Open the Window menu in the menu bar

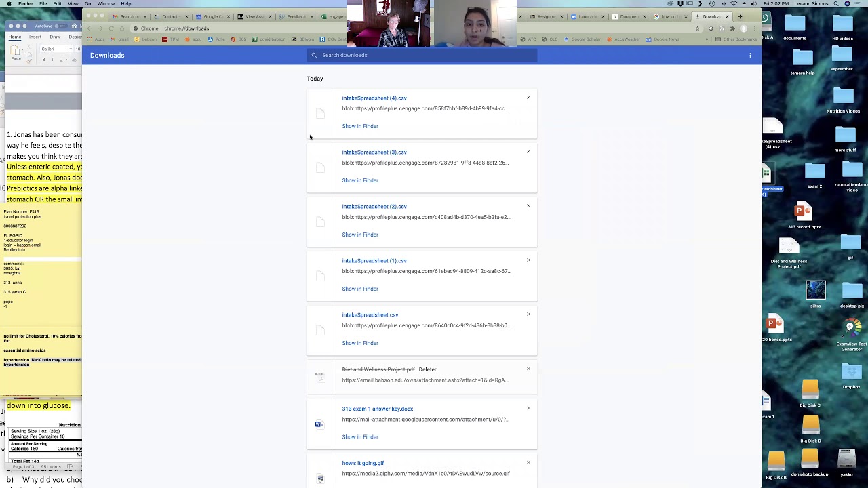pyautogui.click(x=106, y=4)
